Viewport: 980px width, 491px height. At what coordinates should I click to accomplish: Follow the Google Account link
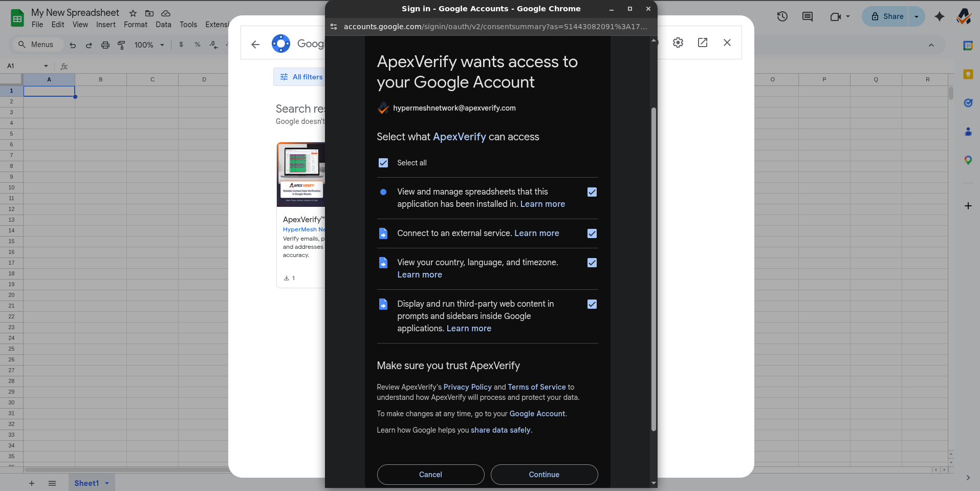(x=537, y=414)
